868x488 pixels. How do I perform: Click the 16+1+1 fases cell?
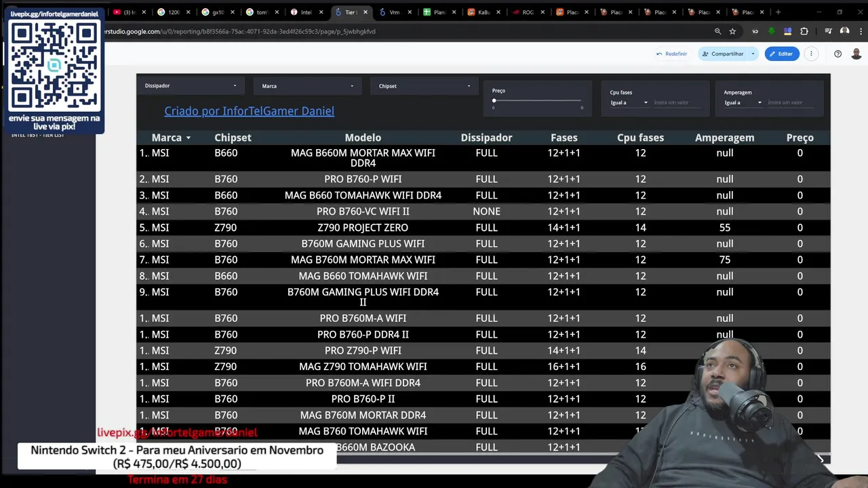coord(564,367)
